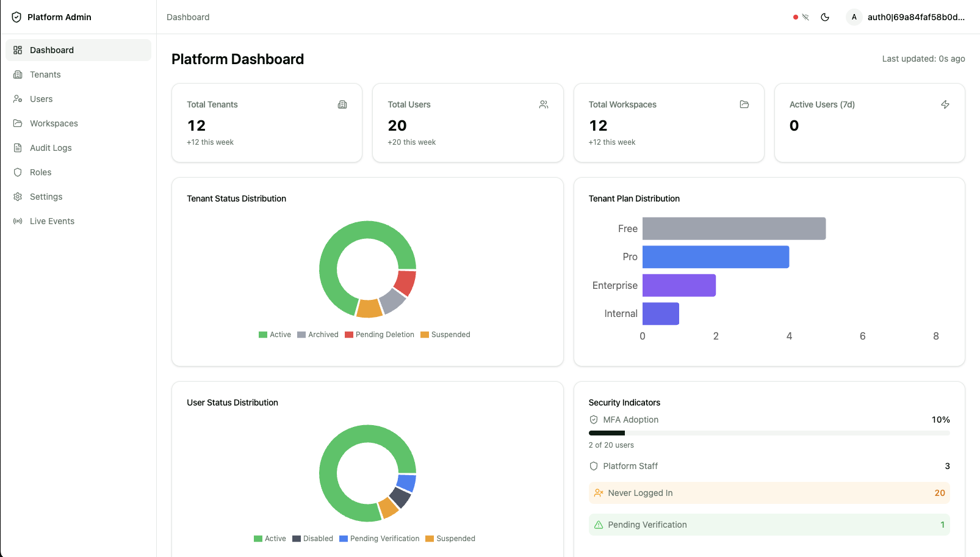Open Workspaces via its folder icon
This screenshot has height=557, width=980.
(x=18, y=123)
